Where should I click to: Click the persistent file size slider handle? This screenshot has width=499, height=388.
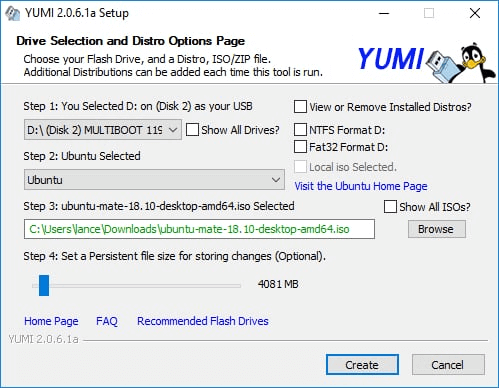tap(44, 285)
